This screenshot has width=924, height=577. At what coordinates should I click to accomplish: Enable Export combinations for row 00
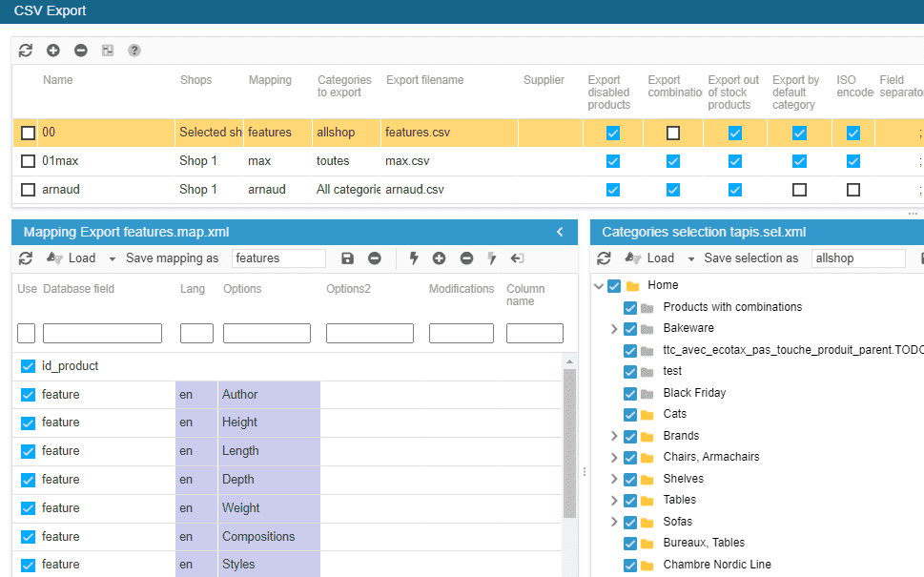pyautogui.click(x=673, y=133)
